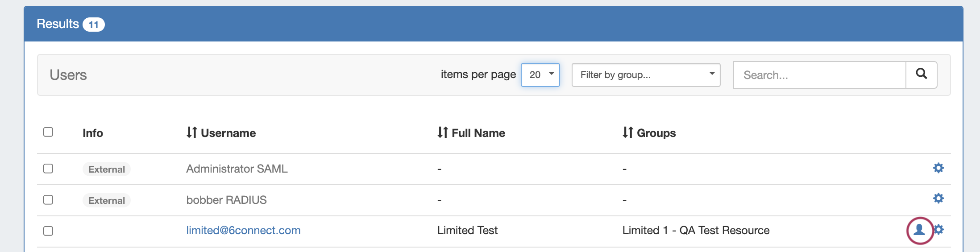
Task: Open gear menu for Administrator SAML
Action: pyautogui.click(x=938, y=168)
